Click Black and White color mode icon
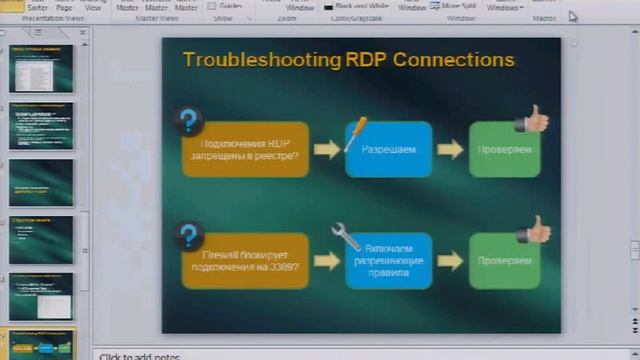Viewport: 640px width, 360px height. [328, 7]
